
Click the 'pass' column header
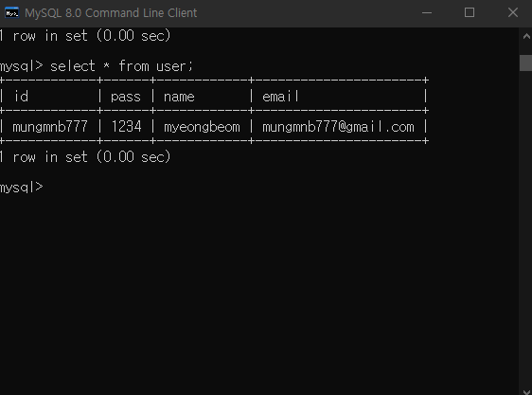(x=126, y=97)
